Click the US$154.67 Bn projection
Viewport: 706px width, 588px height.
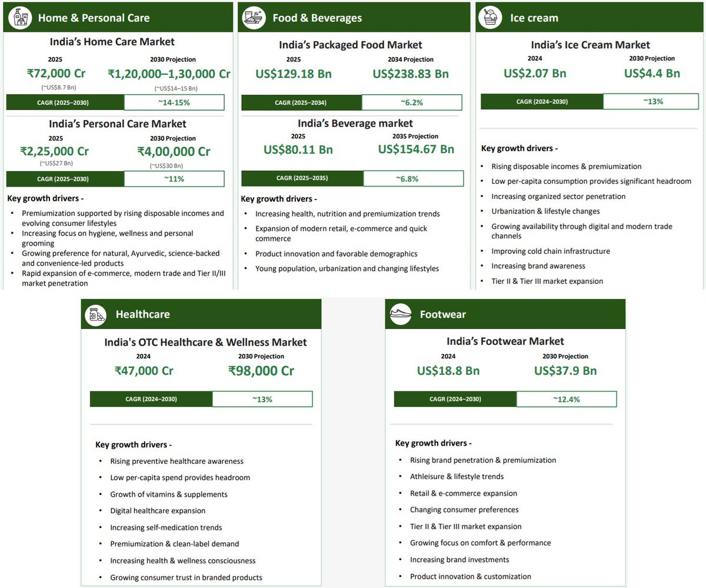pos(416,149)
